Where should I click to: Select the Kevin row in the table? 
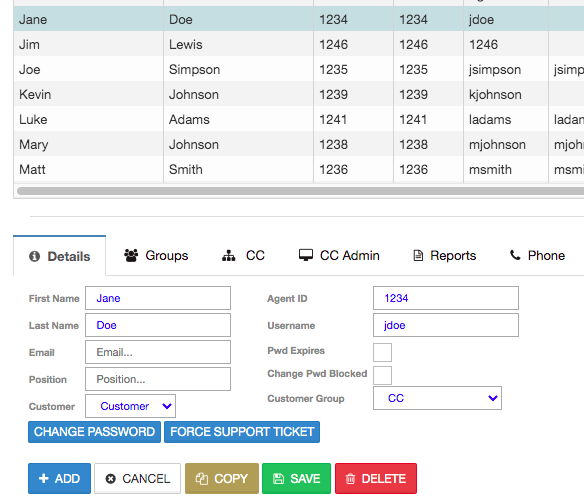(x=299, y=94)
